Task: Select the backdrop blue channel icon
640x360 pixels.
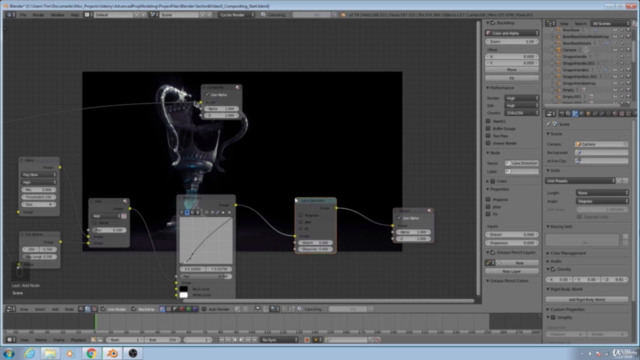Action: click(195, 309)
